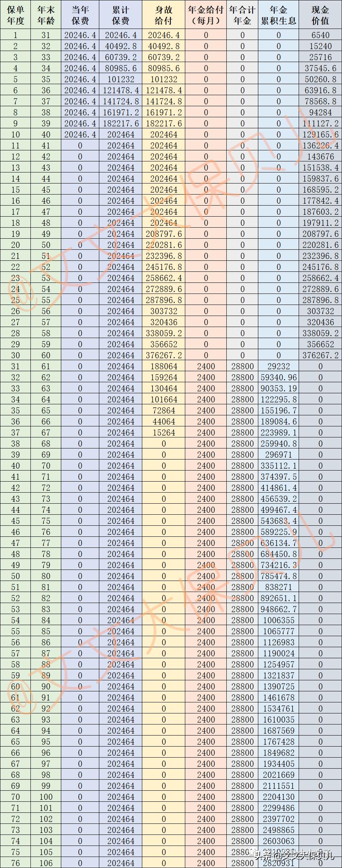Click cash value cell 187603.2
The image size is (342, 868).
pyautogui.click(x=320, y=212)
